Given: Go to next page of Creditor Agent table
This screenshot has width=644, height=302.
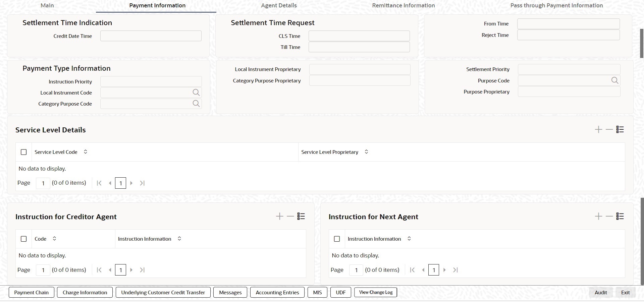Looking at the screenshot, I should pyautogui.click(x=131, y=270).
